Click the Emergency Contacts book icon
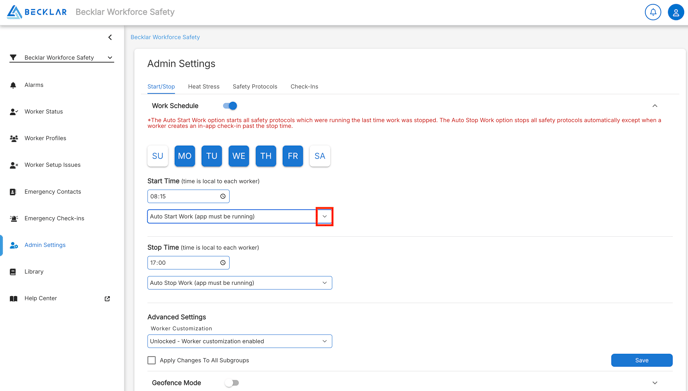The image size is (688, 391). click(13, 192)
